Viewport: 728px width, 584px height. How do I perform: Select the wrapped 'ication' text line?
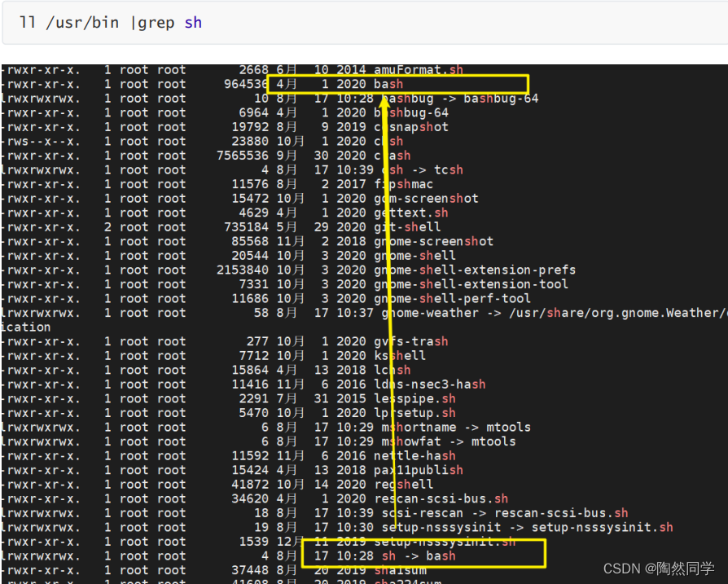point(25,327)
